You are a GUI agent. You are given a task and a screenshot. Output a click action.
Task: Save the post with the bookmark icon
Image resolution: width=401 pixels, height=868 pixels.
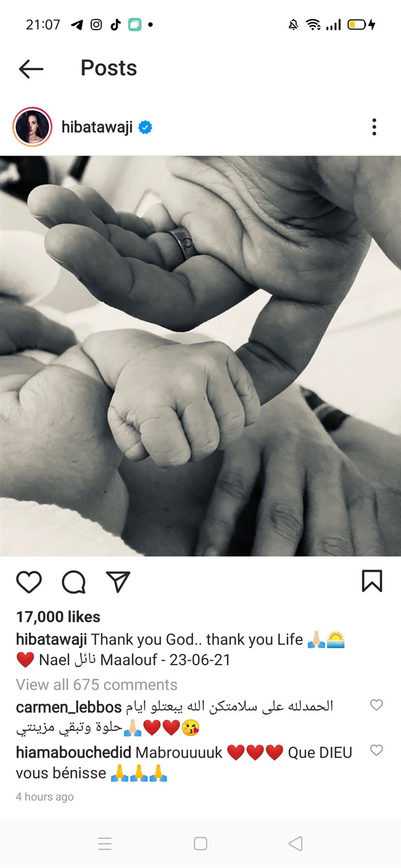372,581
